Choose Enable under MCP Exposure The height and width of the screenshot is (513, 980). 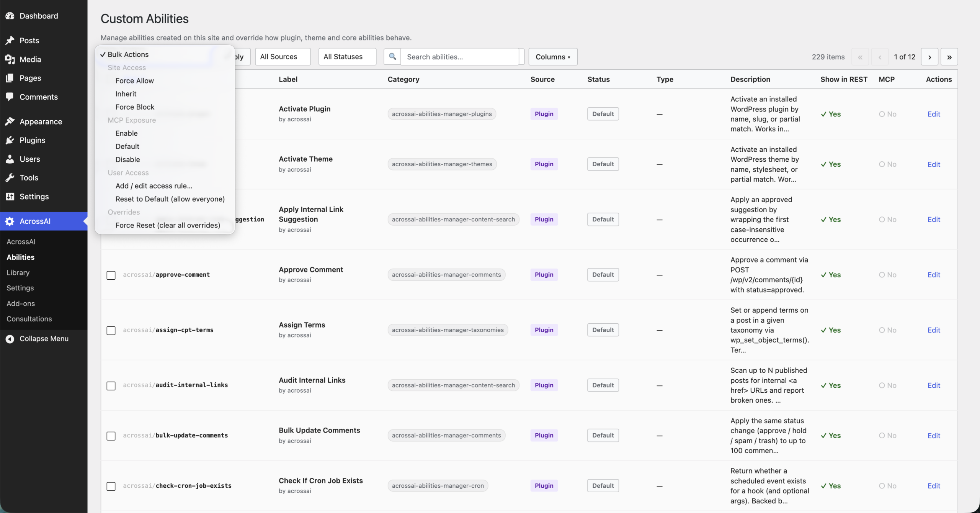(x=165, y=133)
